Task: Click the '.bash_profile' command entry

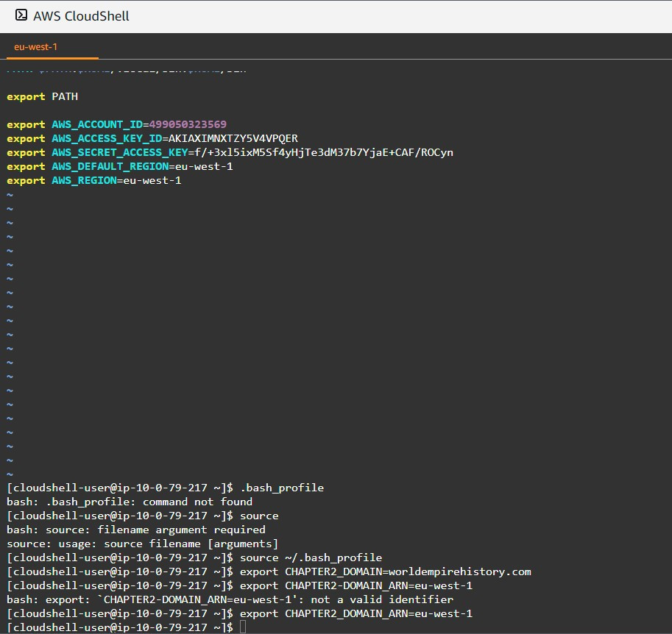Action: click(282, 488)
